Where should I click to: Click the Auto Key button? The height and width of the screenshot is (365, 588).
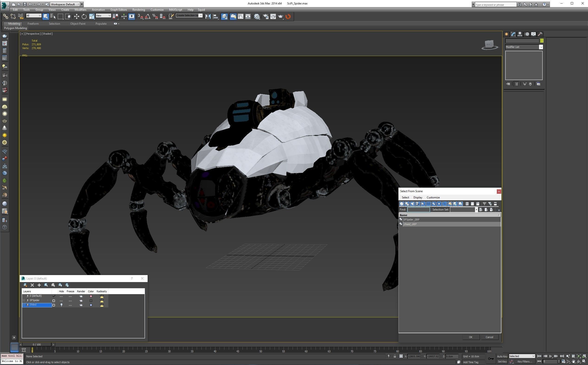point(502,356)
